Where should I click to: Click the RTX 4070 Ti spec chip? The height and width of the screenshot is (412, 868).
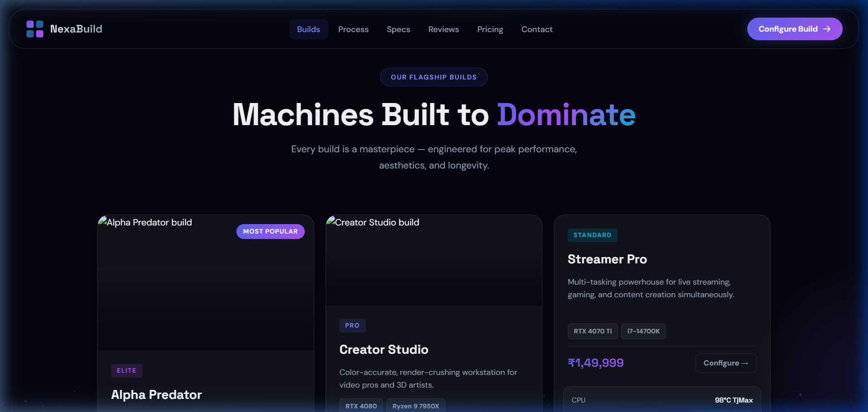(x=593, y=331)
